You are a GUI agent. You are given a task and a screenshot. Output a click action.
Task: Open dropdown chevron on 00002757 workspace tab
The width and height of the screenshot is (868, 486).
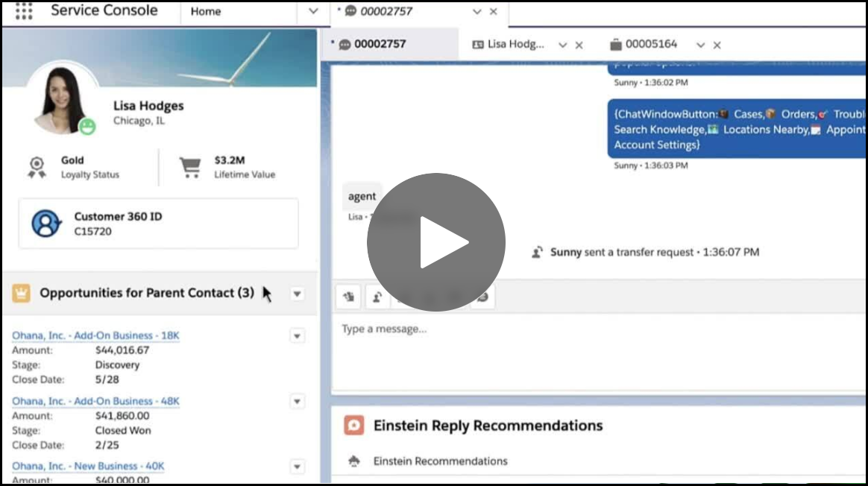coord(477,12)
